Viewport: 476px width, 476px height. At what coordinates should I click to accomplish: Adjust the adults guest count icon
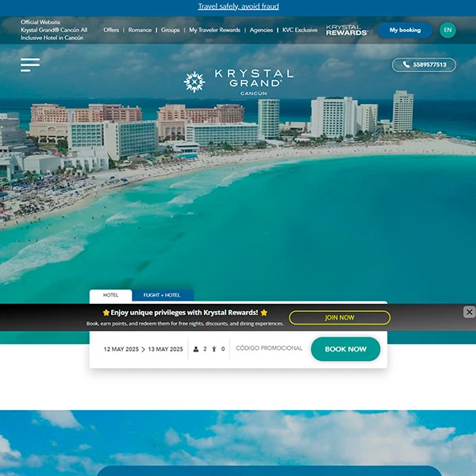pyautogui.click(x=196, y=349)
